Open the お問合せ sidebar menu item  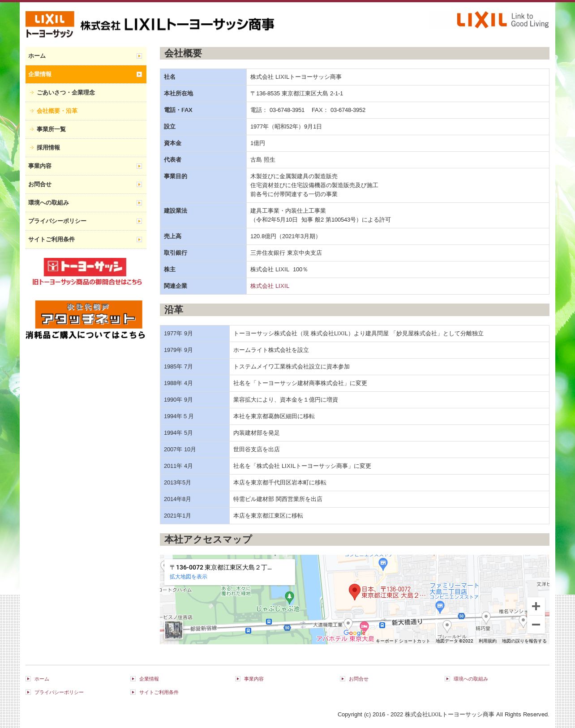pos(86,184)
